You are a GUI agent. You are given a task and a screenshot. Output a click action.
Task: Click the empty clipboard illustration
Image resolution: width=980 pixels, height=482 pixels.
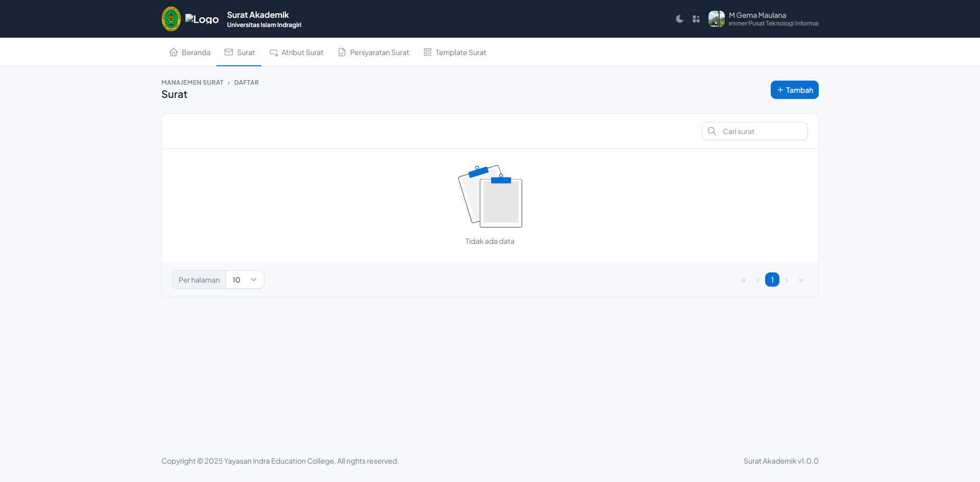490,196
